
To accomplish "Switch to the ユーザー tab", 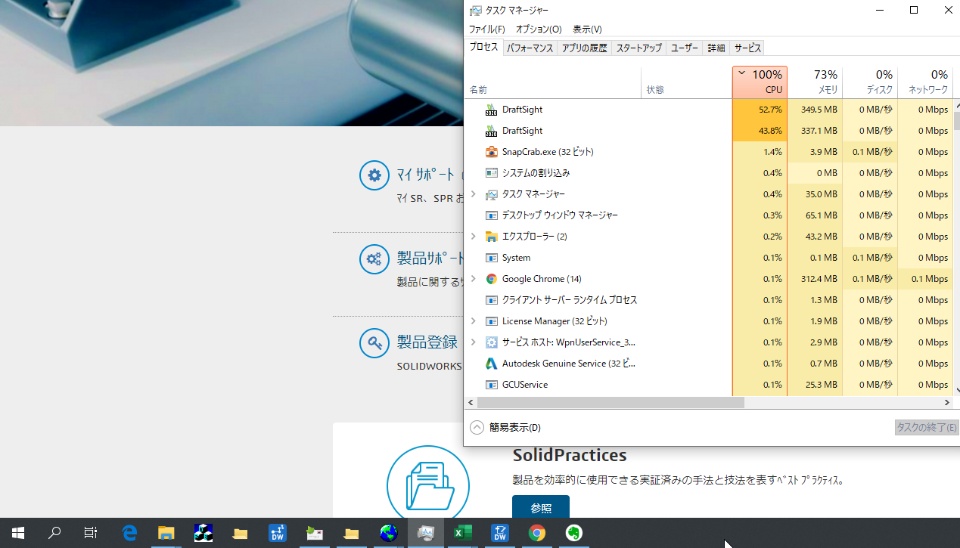I will [x=684, y=48].
